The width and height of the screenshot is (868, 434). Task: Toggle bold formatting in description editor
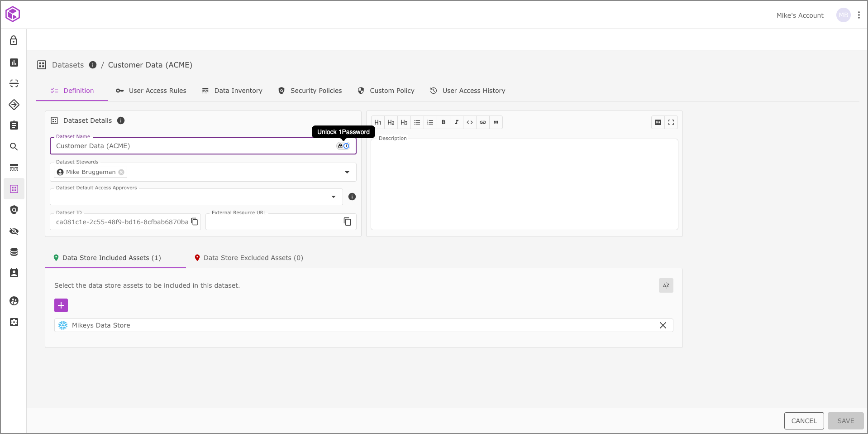click(x=444, y=122)
